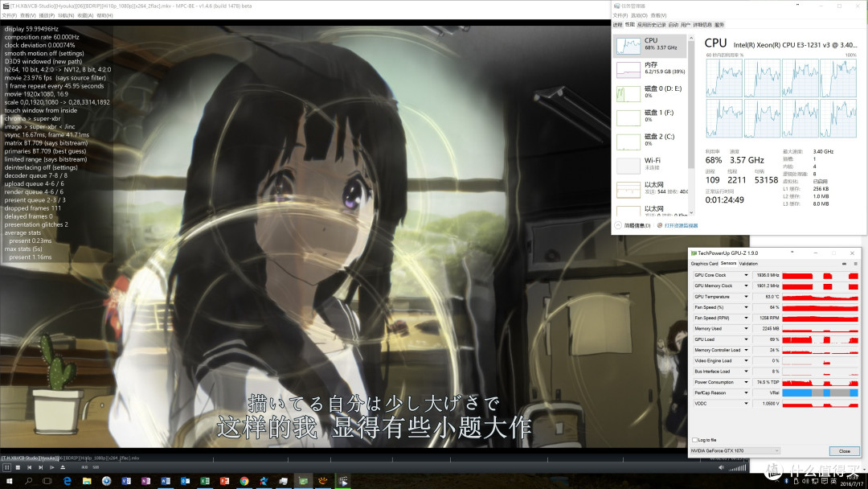Viewport: 868px width, 489px height.
Task: Open the Task Manager 查看(V) menu
Action: click(x=658, y=15)
